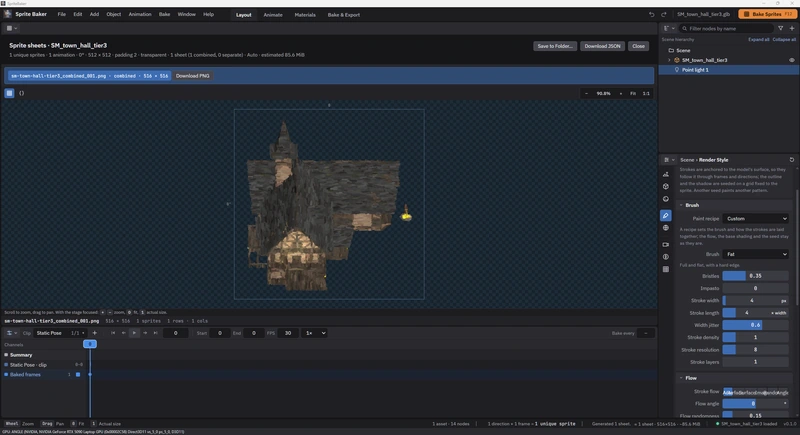Add a new clip with the plus button

(94, 333)
